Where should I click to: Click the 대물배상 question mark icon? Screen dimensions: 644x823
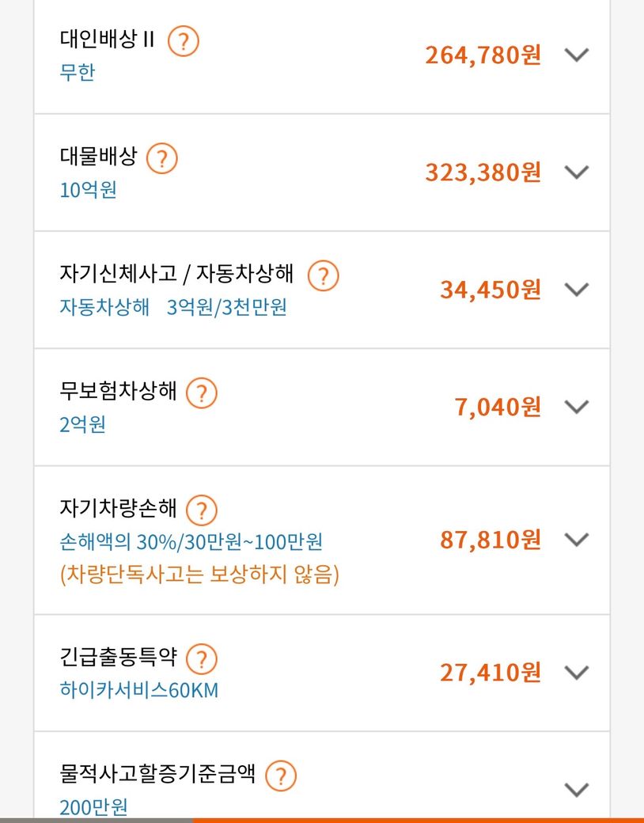[x=162, y=158]
